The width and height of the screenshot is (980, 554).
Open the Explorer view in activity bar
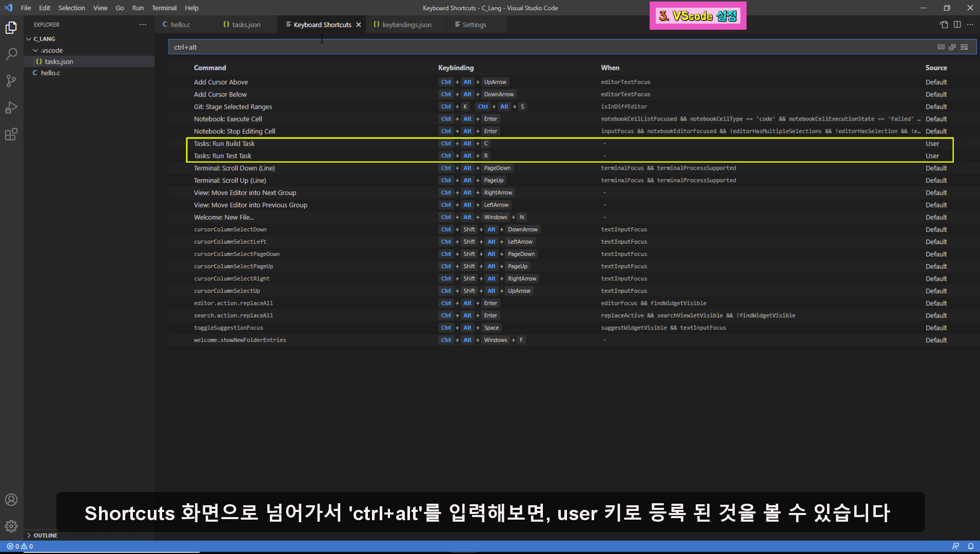[11, 27]
